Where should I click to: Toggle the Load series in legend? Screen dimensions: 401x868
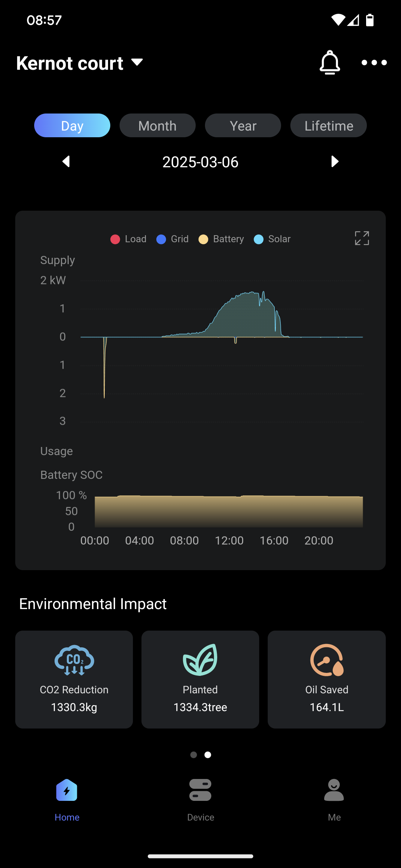click(x=128, y=239)
